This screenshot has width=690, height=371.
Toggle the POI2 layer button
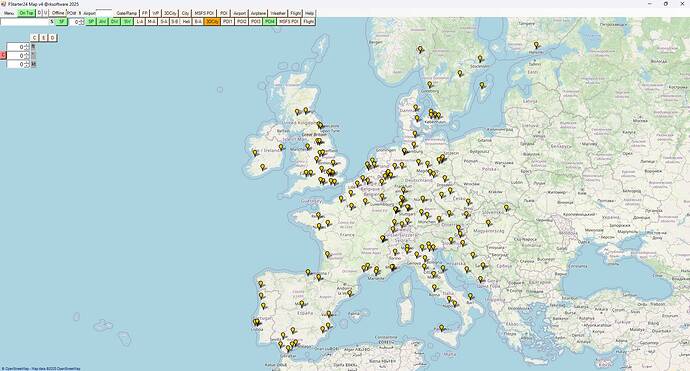pyautogui.click(x=241, y=21)
